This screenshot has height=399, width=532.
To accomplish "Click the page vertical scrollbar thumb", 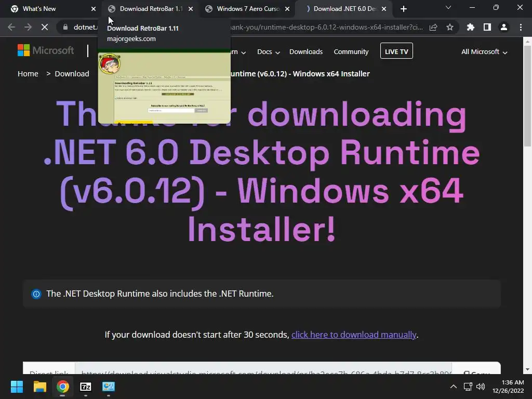I will [x=527, y=96].
